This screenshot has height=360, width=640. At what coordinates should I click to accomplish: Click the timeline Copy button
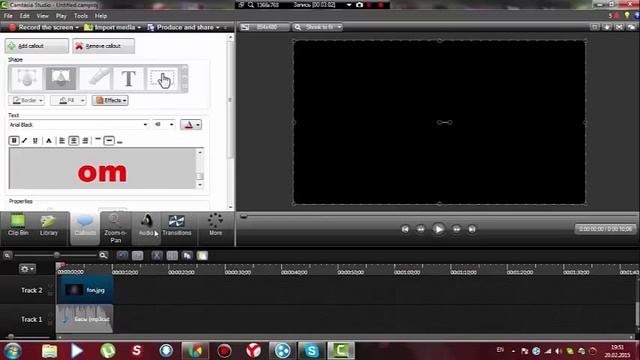[187, 256]
